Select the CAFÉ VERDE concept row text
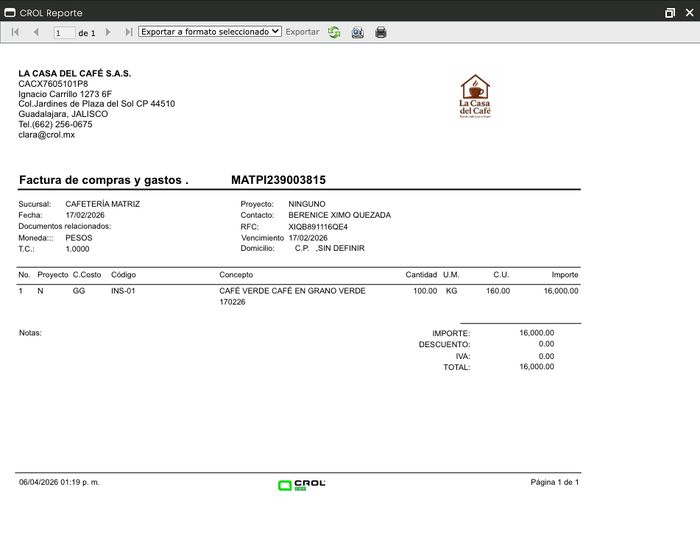The width and height of the screenshot is (700, 537). click(x=292, y=291)
